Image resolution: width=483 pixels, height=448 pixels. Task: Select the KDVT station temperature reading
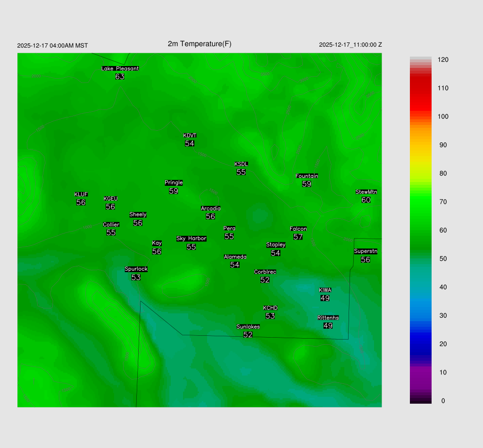pyautogui.click(x=190, y=143)
